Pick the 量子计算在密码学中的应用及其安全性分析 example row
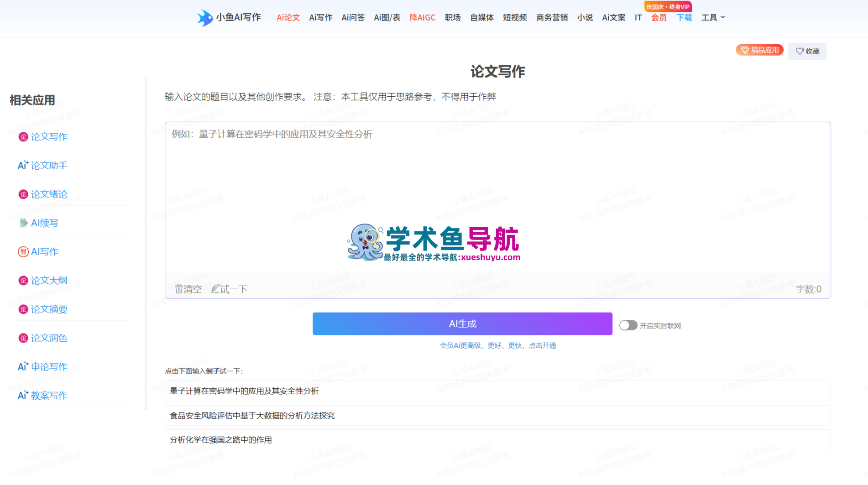The image size is (868, 485). tap(497, 391)
